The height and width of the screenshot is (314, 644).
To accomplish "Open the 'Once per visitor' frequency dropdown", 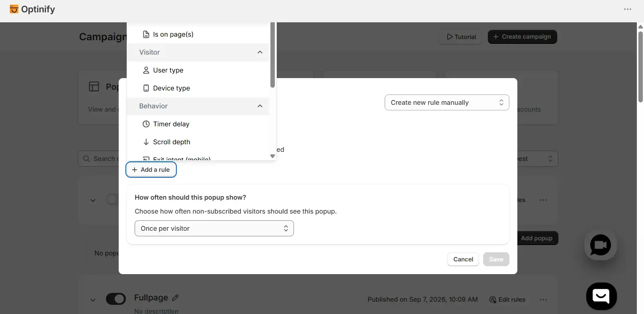I will 214,228.
